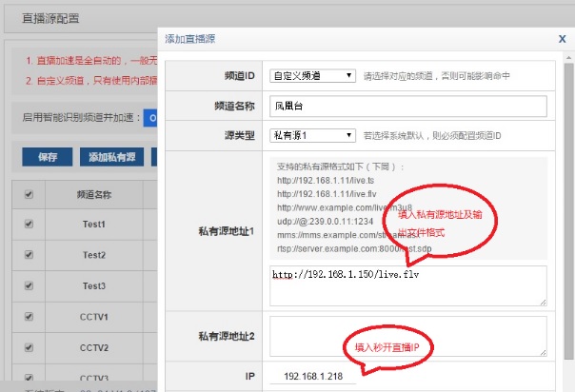The width and height of the screenshot is (575, 392).
Task: Click the 频道名称 input containing 凤凰台
Action: (x=408, y=107)
